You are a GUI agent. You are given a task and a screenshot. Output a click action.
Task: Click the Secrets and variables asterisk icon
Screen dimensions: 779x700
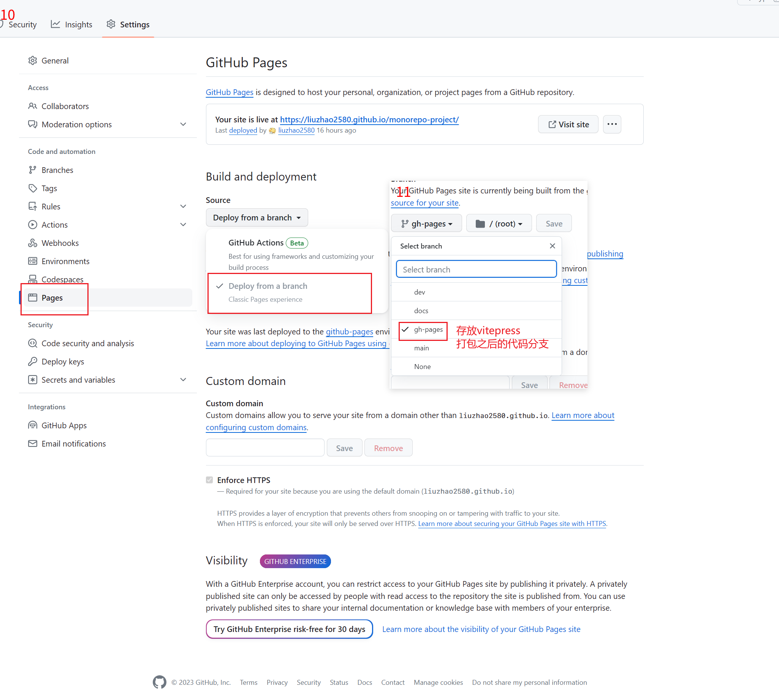click(33, 380)
